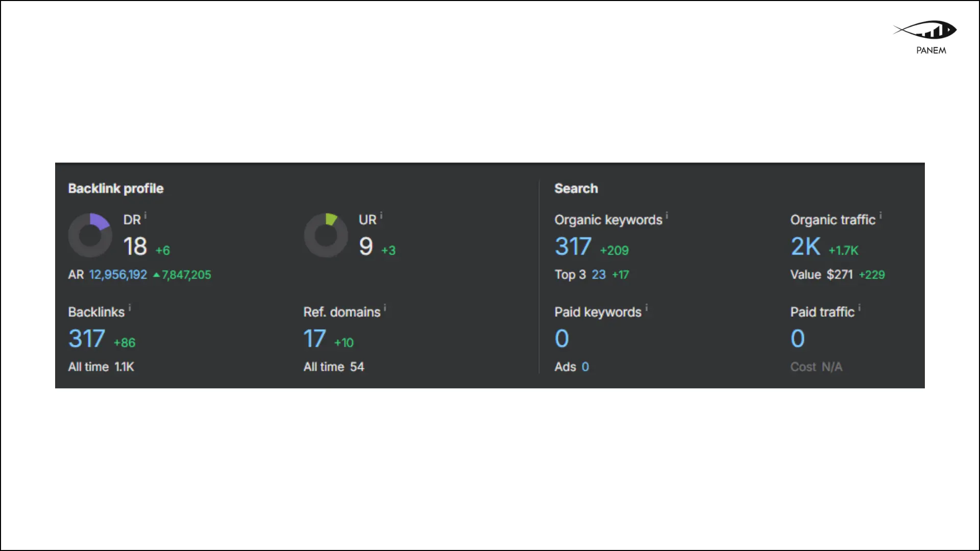This screenshot has height=551, width=980.
Task: Click the Organic traffic info icon
Action: (x=880, y=215)
